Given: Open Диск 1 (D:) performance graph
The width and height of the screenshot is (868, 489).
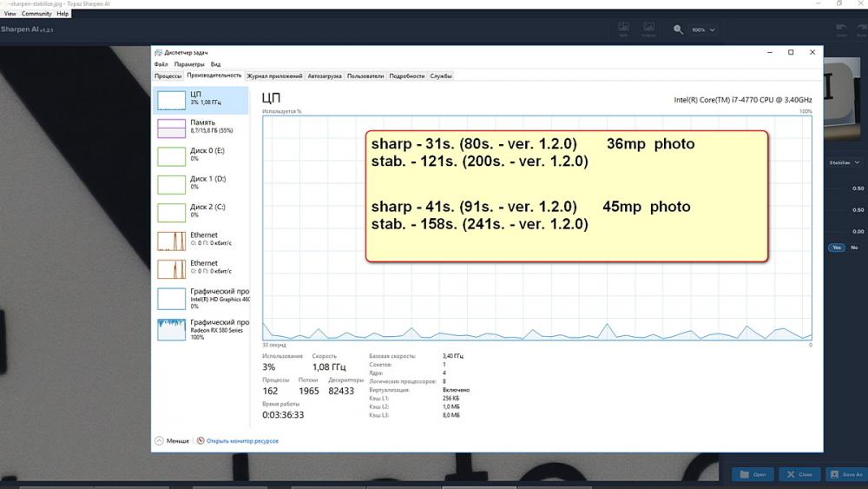Looking at the screenshot, I should point(201,184).
